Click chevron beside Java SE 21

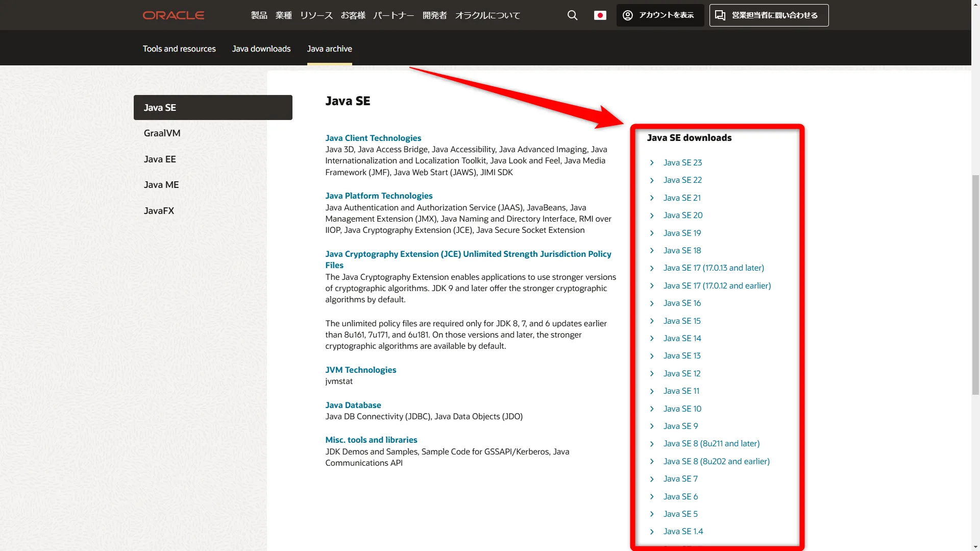(x=652, y=198)
